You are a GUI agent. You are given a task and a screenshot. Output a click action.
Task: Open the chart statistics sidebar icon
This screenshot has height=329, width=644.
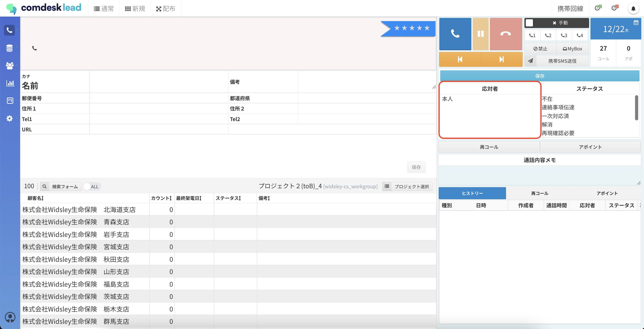(x=10, y=83)
